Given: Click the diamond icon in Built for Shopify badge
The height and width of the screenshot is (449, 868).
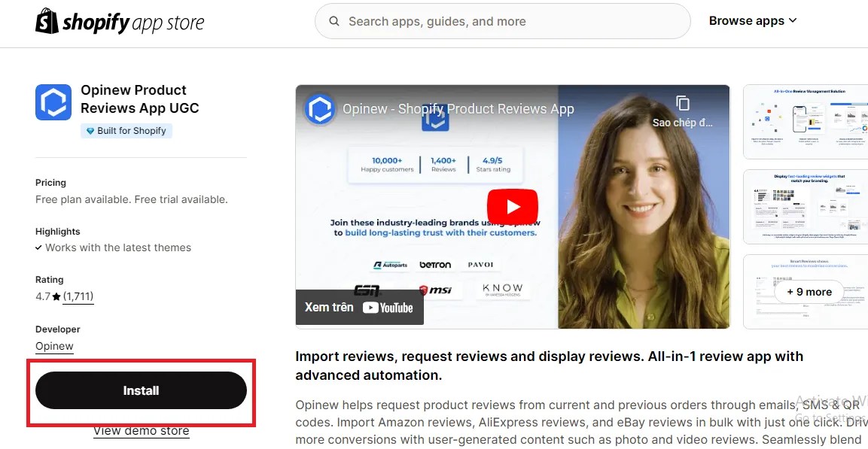Looking at the screenshot, I should (x=90, y=131).
